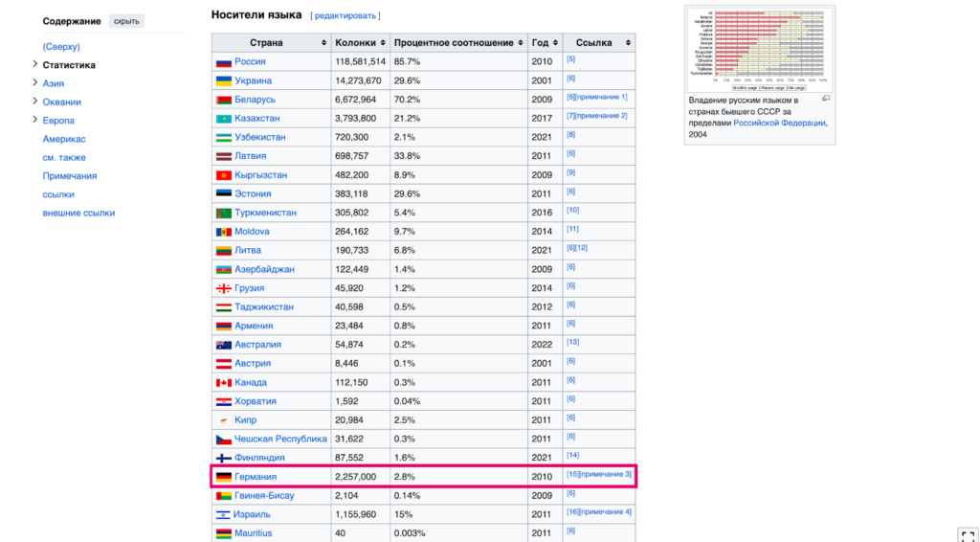Click the fullscreen icon in bottom-right corner

tap(967, 534)
